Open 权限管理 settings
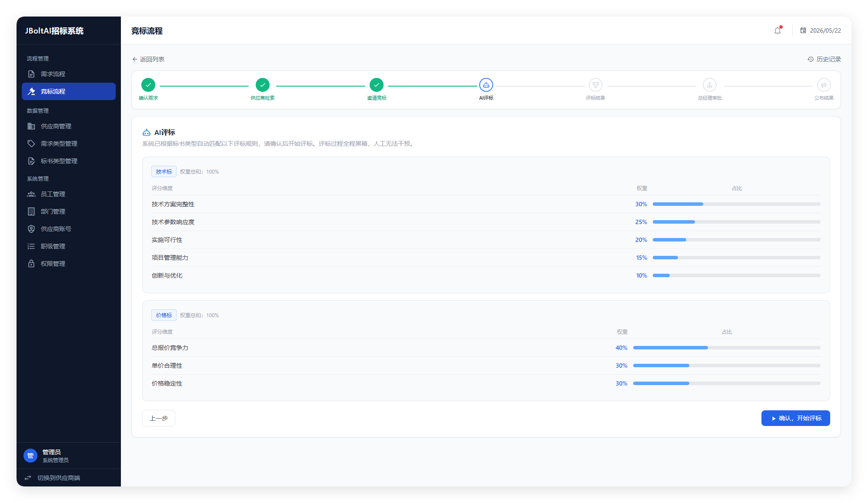The width and height of the screenshot is (868, 503). coord(69,264)
